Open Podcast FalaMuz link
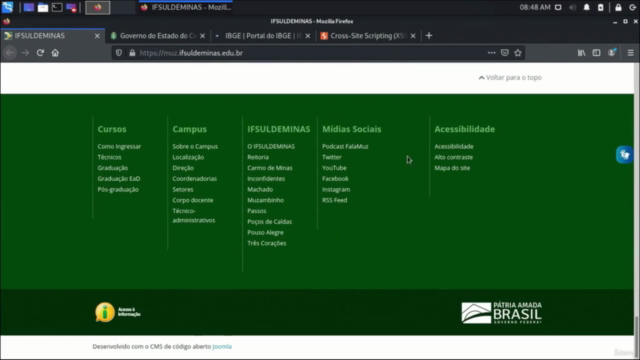 345,146
